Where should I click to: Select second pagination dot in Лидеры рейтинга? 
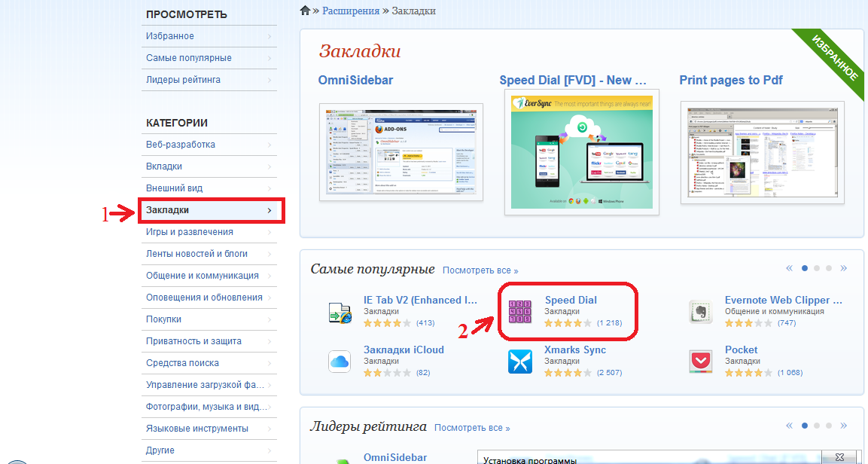[x=817, y=426]
